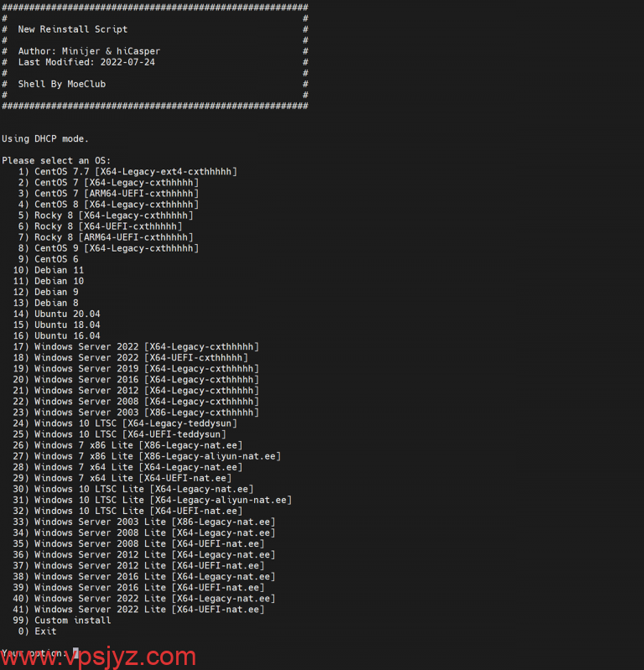This screenshot has height=670, width=644.
Task: Click the cursor after the Your option prompt
Action: tap(75, 652)
